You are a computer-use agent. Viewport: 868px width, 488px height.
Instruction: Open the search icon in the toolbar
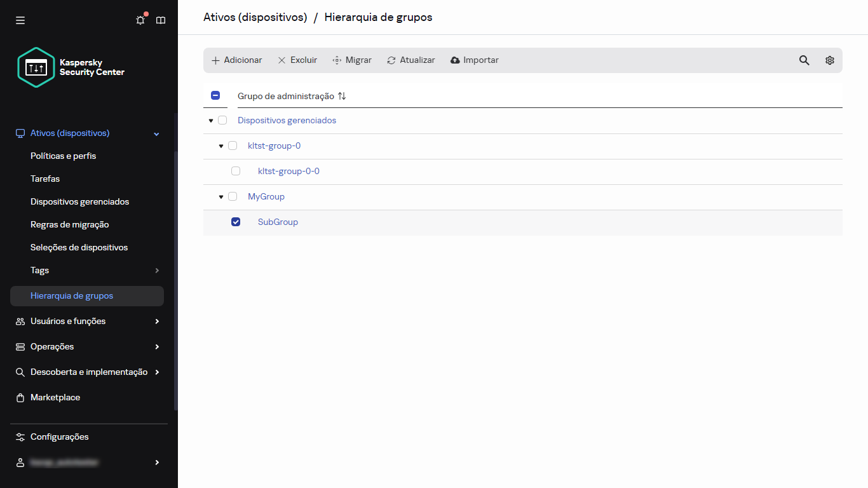(804, 60)
